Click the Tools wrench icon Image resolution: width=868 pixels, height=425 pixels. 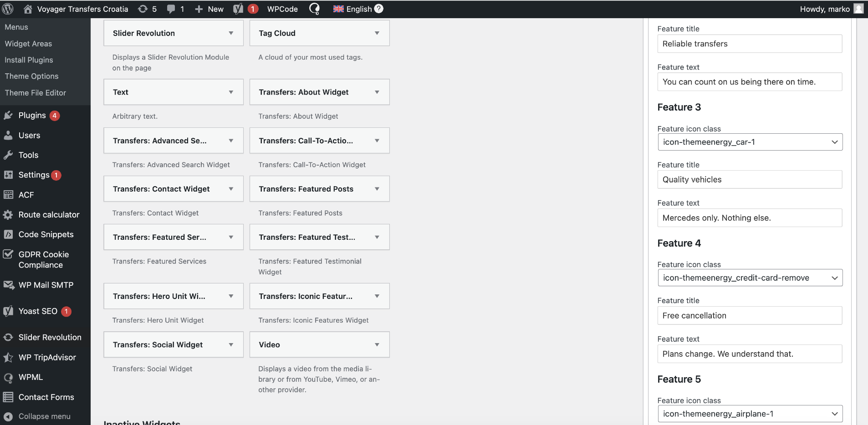pyautogui.click(x=8, y=155)
